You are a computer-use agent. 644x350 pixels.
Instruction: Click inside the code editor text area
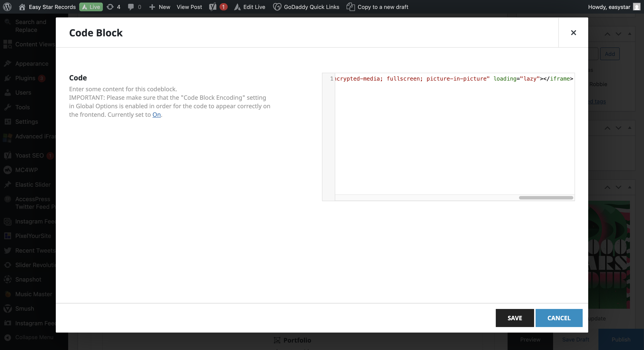(454, 137)
